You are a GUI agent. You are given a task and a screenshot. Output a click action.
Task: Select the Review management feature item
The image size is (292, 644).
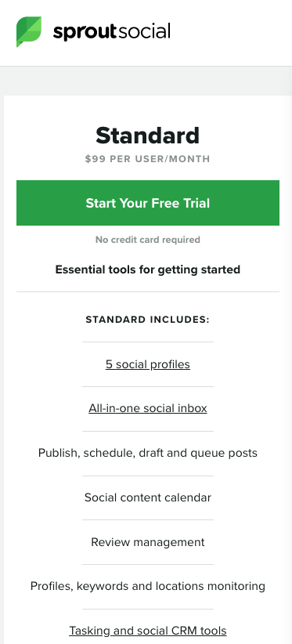[x=148, y=542]
